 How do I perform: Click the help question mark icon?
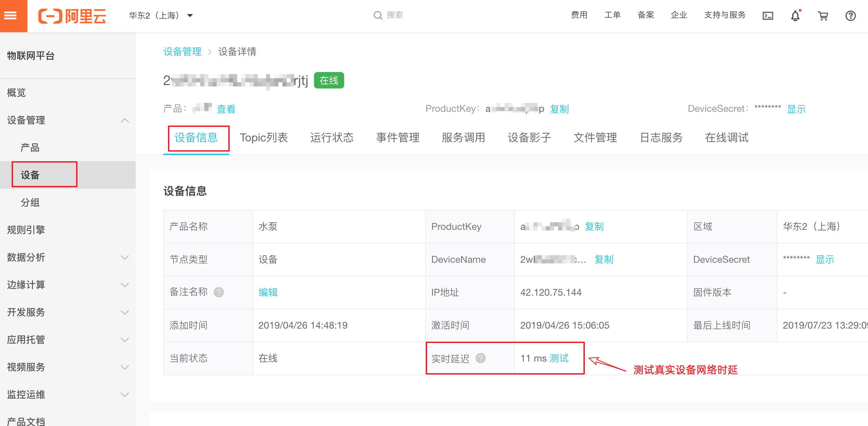(850, 16)
